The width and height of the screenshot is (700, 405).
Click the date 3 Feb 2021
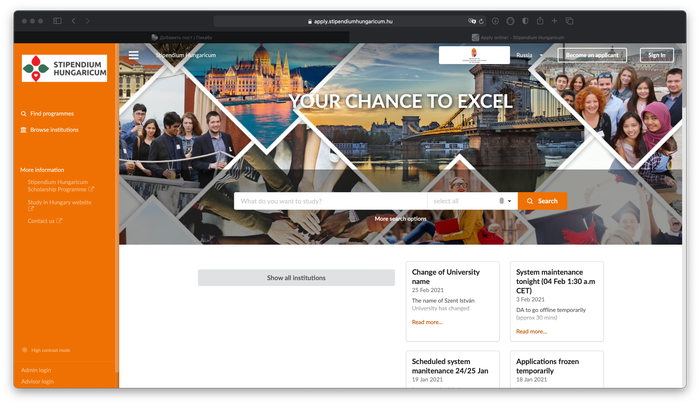pyautogui.click(x=530, y=300)
